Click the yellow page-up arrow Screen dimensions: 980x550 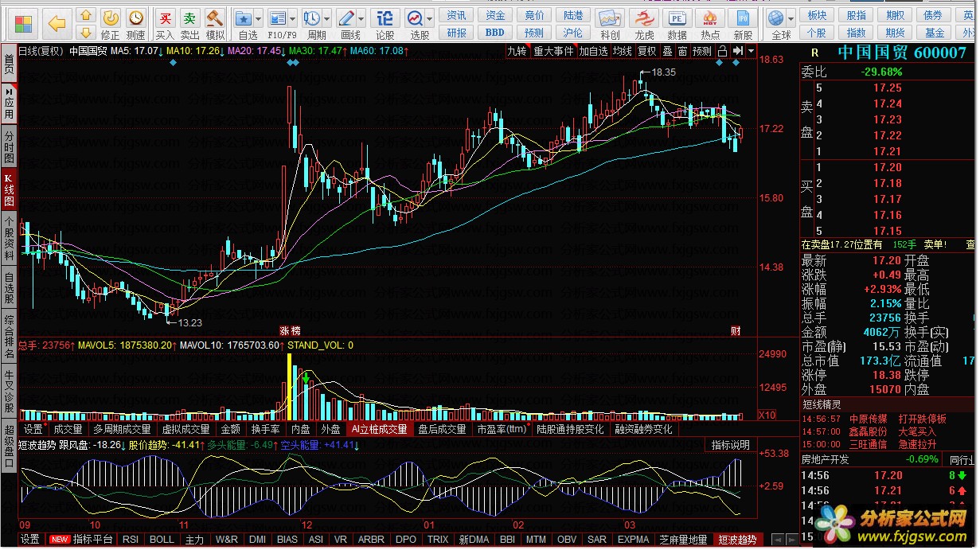[x=87, y=15]
